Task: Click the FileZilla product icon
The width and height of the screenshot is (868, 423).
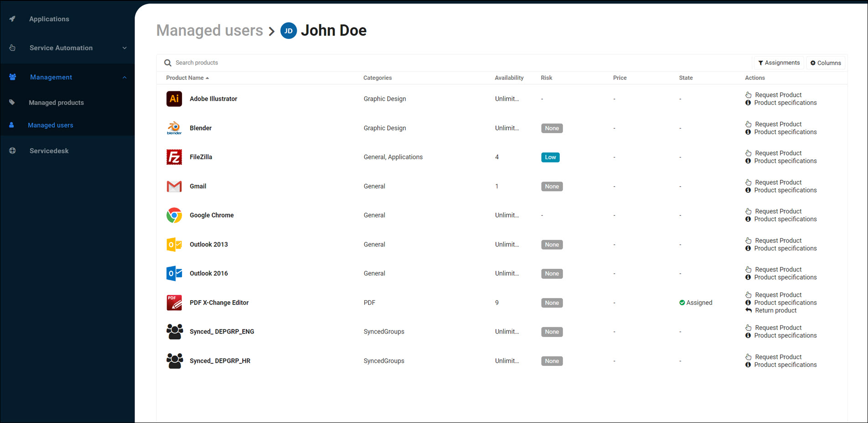Action: (174, 157)
